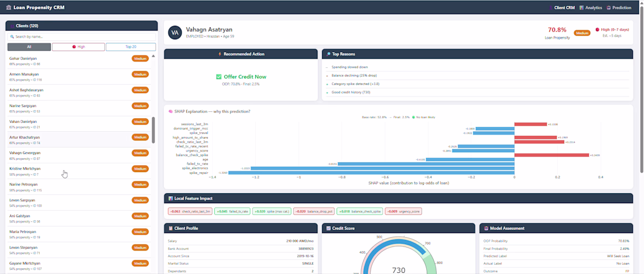The width and height of the screenshot is (644, 274).
Task: Click the client list scrollbar thumb
Action: coord(153,130)
